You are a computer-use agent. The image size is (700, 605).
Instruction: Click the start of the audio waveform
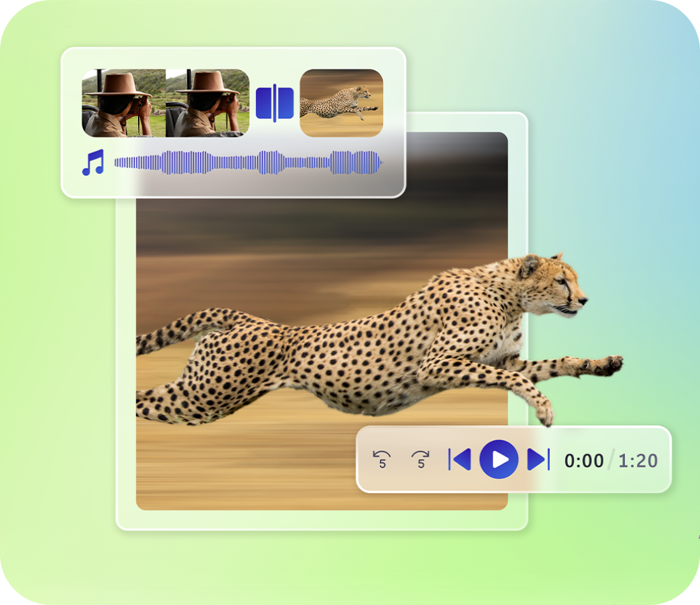118,163
